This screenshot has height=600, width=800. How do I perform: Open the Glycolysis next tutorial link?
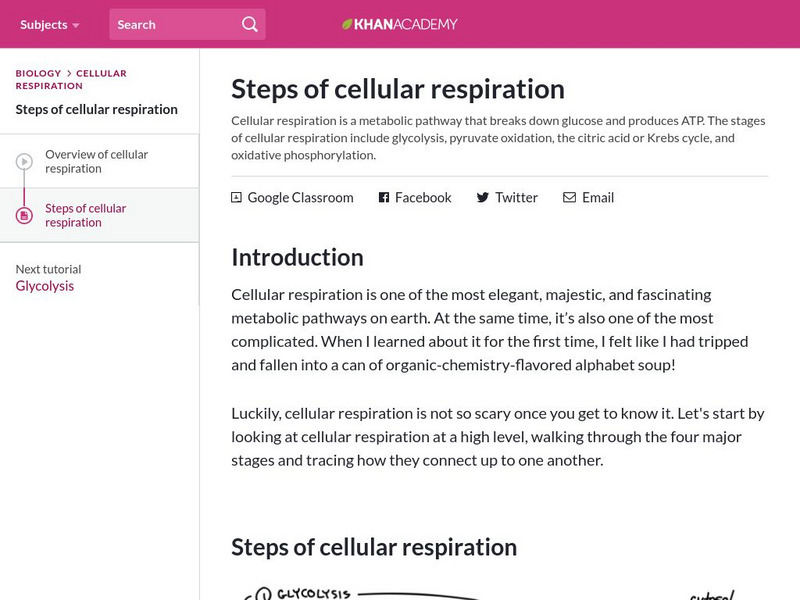pos(45,286)
